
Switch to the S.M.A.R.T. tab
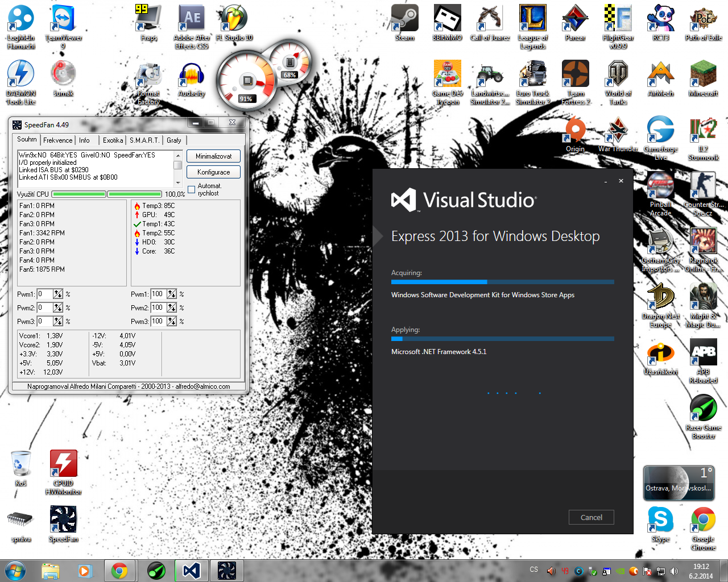coord(144,140)
